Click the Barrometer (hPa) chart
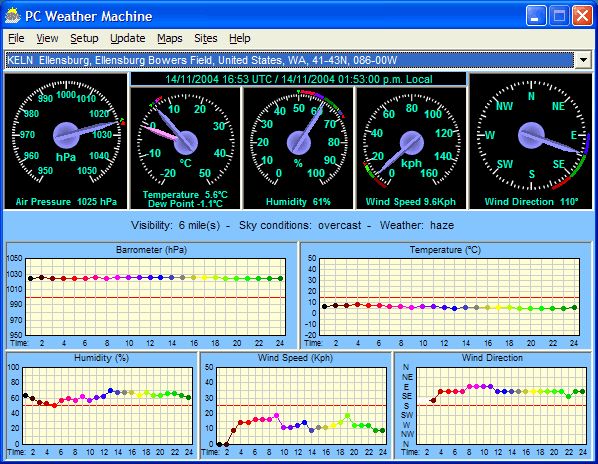The image size is (598, 464). coord(151,295)
